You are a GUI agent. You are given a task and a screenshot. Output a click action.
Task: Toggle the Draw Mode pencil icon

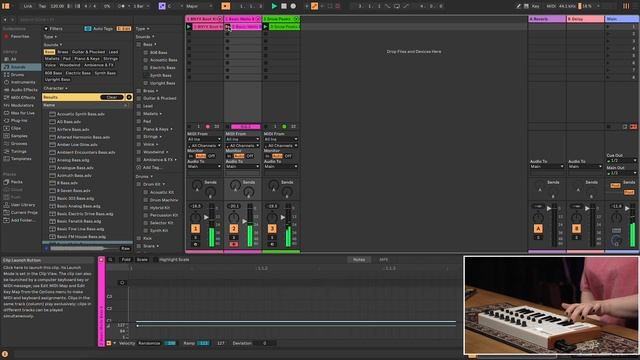click(518, 6)
